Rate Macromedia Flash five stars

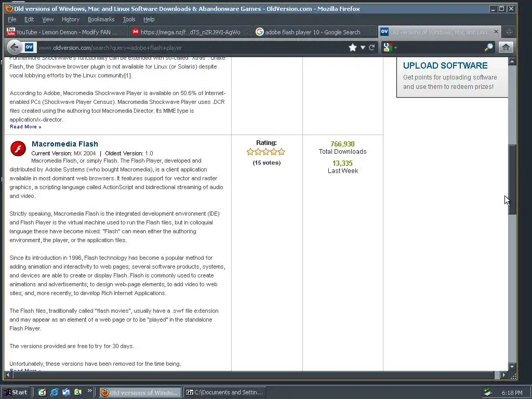(x=281, y=152)
